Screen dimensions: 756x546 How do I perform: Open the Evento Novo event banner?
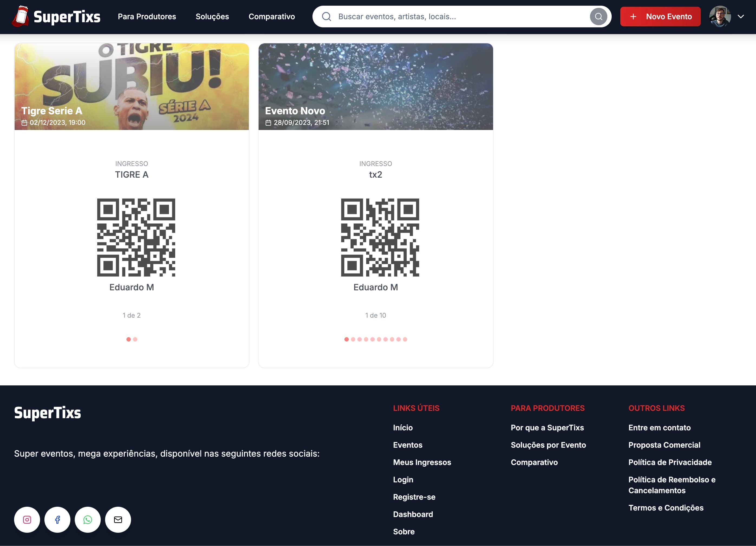375,86
